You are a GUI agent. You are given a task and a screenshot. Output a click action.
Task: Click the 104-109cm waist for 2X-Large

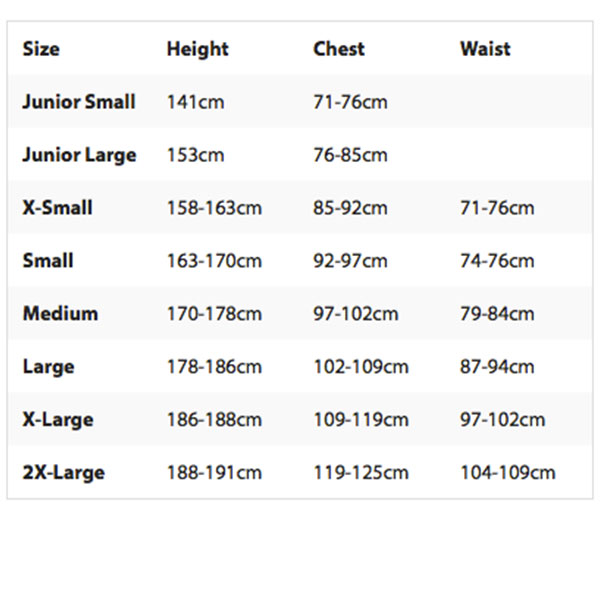pyautogui.click(x=507, y=472)
